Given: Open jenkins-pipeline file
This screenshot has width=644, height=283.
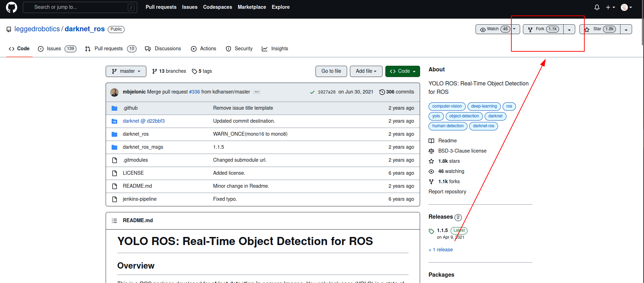Looking at the screenshot, I should 140,199.
